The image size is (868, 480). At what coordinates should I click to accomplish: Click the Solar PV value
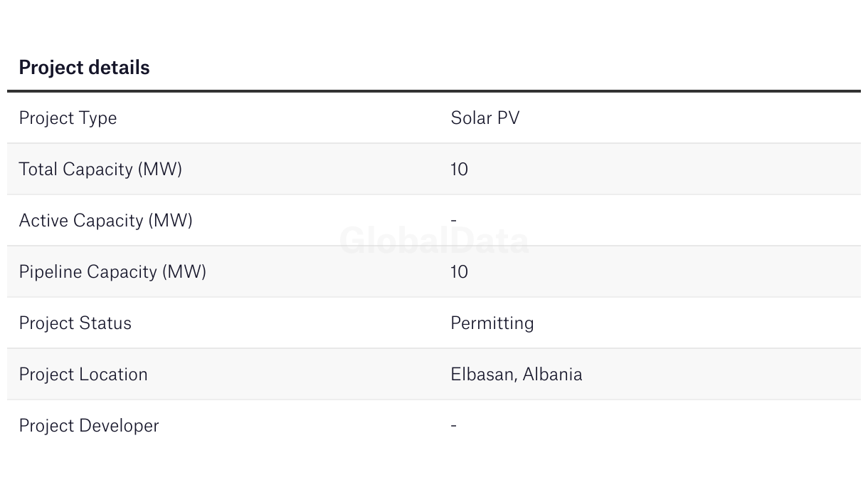pos(485,118)
